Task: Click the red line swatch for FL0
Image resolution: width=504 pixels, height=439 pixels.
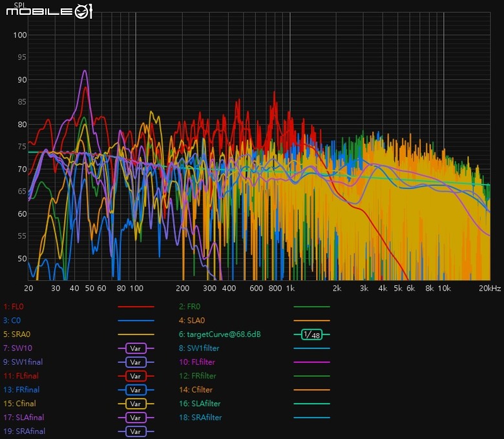Action: tap(135, 307)
